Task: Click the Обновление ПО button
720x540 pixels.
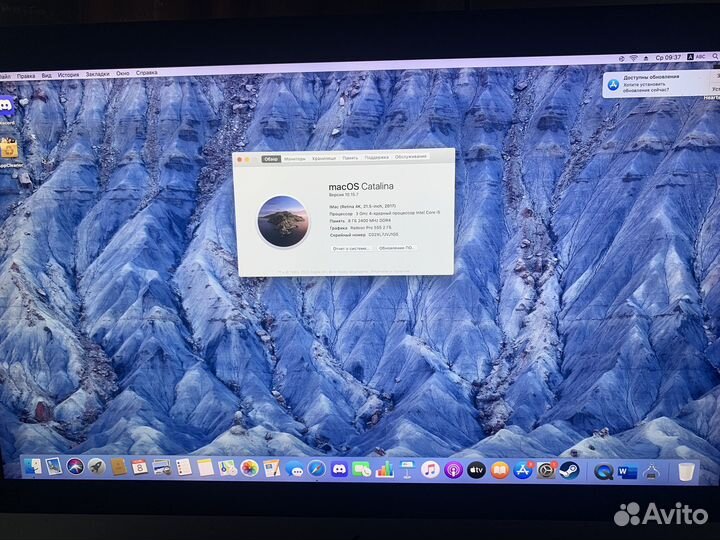Action: 396,248
